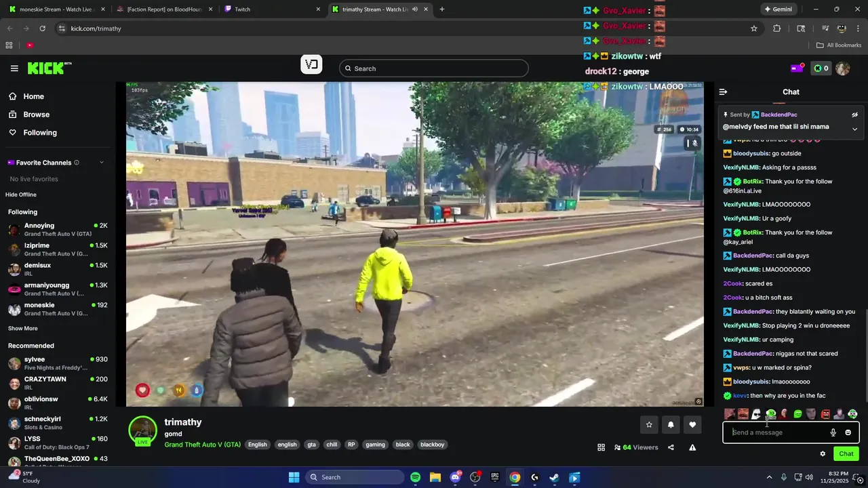The image size is (868, 488).
Task: Open moneskie channel in Following list
Action: click(x=58, y=309)
